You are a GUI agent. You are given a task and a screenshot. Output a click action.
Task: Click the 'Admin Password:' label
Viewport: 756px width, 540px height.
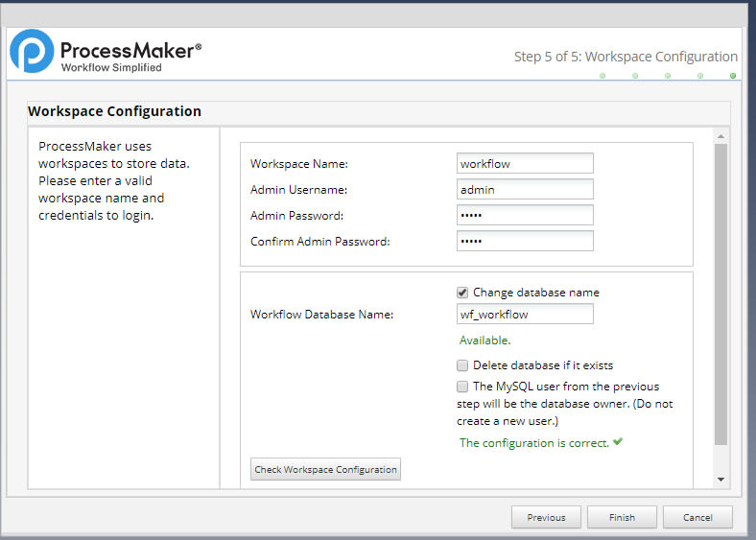tap(296, 216)
